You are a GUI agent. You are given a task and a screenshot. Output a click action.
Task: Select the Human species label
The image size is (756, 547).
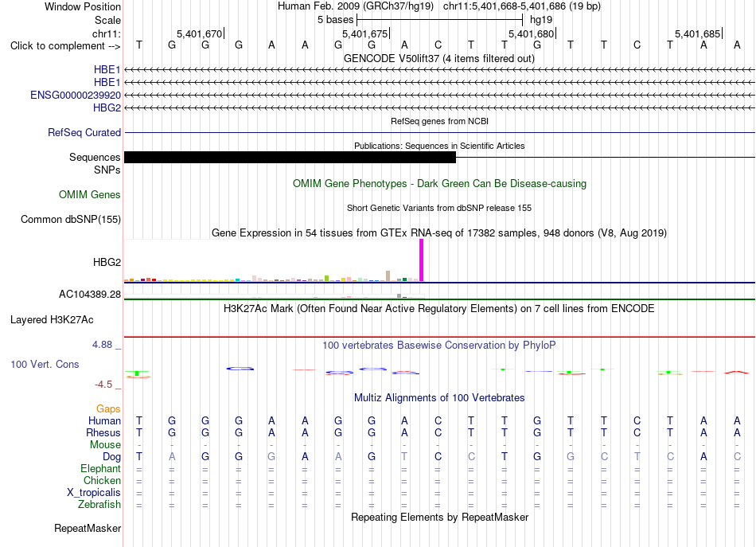click(x=104, y=420)
